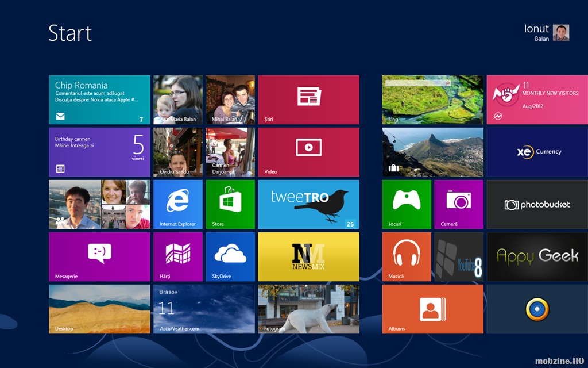Open the Hărți maps tile
The width and height of the screenshot is (588, 368).
pos(178,256)
